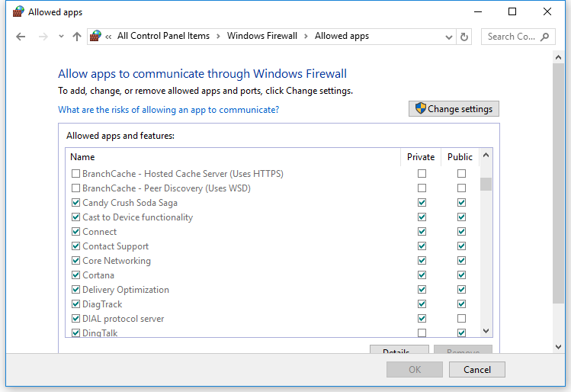Click the firewall icon in address bar

pos(95,36)
